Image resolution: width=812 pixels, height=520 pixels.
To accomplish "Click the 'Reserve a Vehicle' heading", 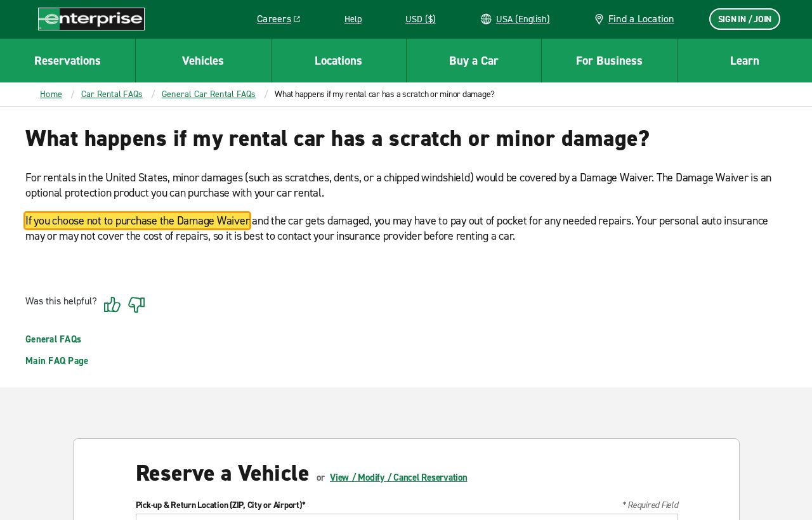I will click(x=222, y=473).
